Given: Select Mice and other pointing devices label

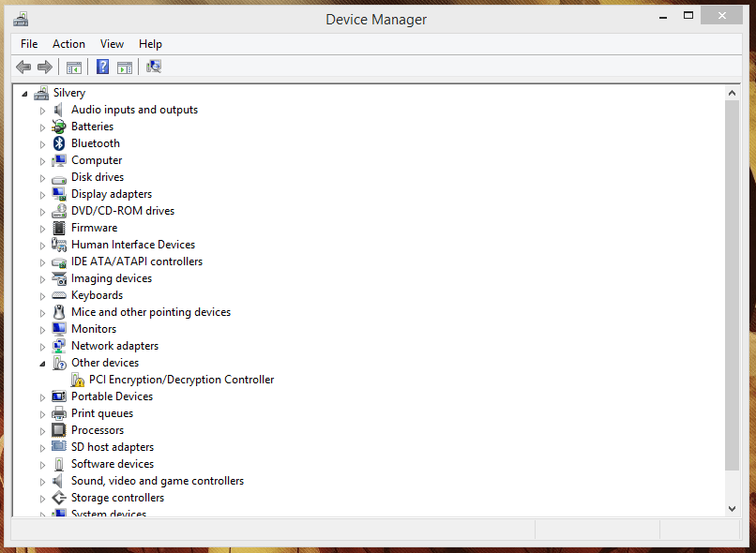Looking at the screenshot, I should coord(151,312).
